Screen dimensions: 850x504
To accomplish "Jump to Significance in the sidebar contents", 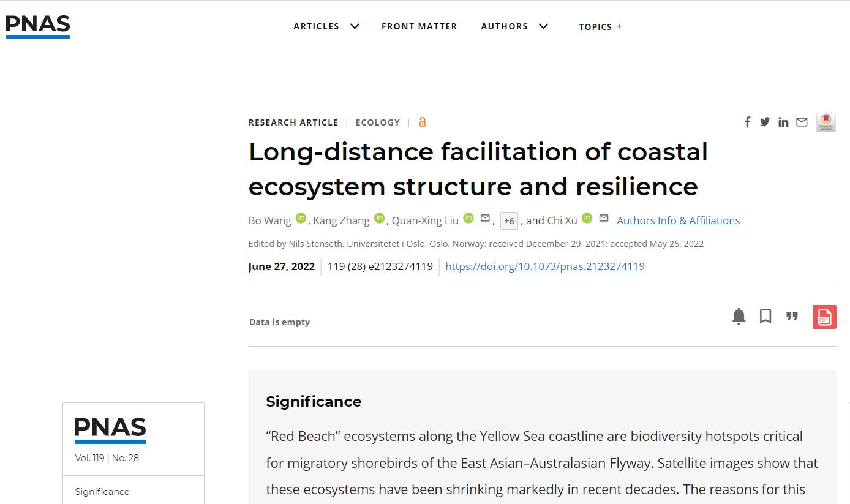I will click(102, 492).
